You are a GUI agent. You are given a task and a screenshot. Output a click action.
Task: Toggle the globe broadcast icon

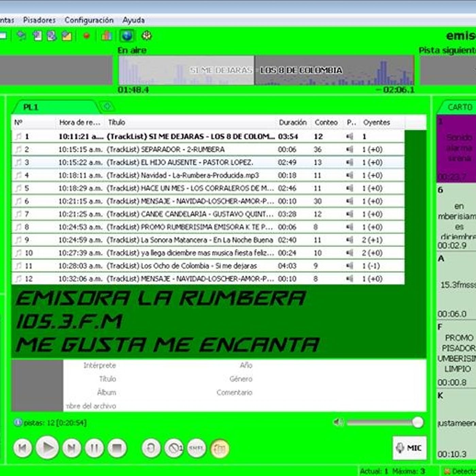point(127,36)
